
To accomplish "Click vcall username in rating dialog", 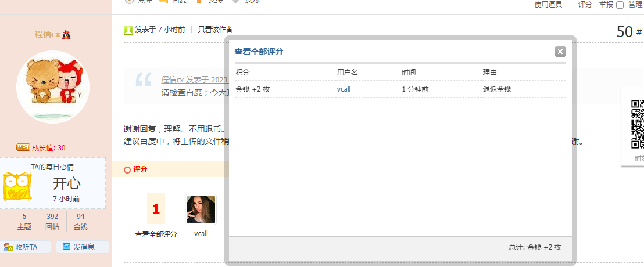I will (344, 89).
